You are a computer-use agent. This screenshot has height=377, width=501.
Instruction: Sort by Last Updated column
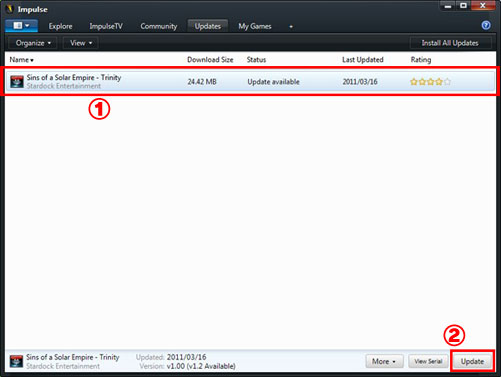point(363,60)
